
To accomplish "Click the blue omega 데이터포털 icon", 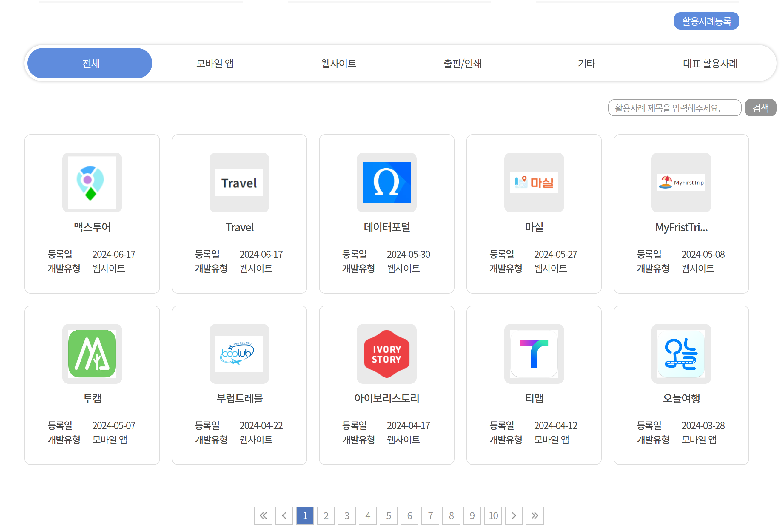I will (x=386, y=183).
